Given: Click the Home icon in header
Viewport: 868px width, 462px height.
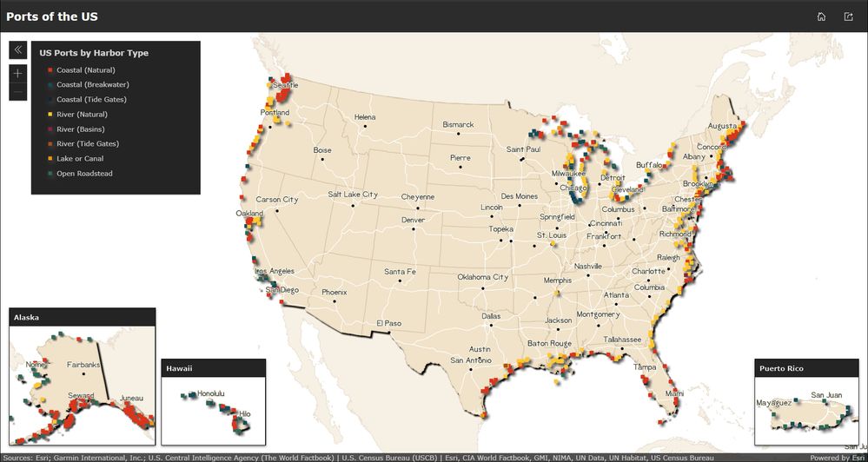Looking at the screenshot, I should 821,16.
